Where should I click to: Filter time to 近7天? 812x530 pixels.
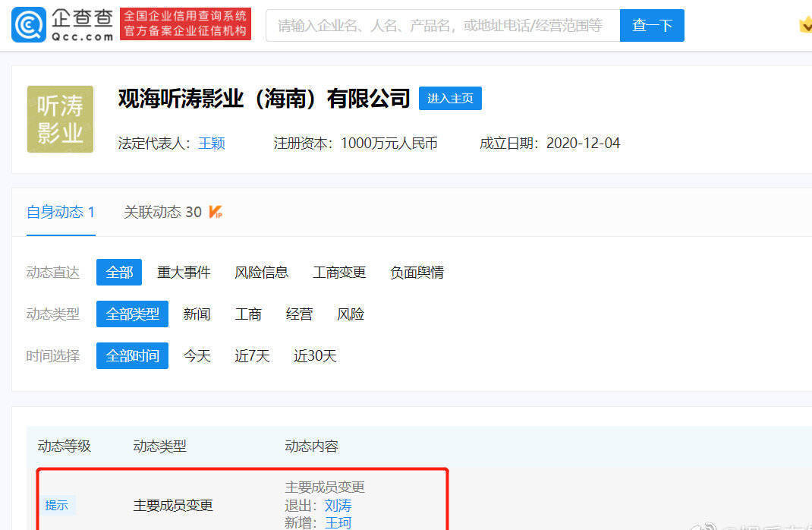(x=252, y=356)
